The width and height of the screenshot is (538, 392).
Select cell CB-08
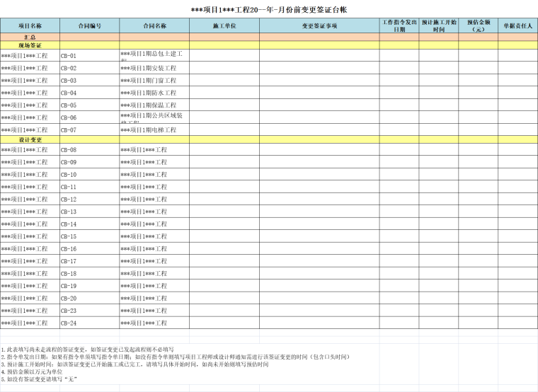point(90,149)
